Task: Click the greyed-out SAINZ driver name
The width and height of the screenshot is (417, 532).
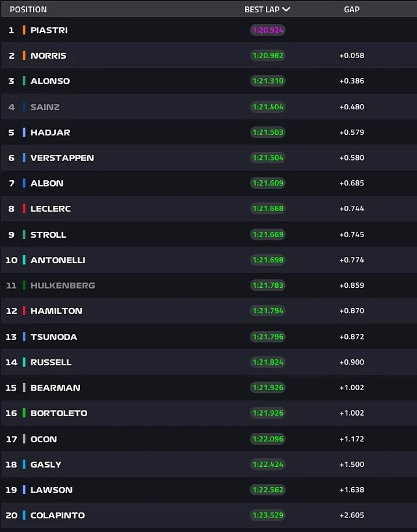Action: 45,107
